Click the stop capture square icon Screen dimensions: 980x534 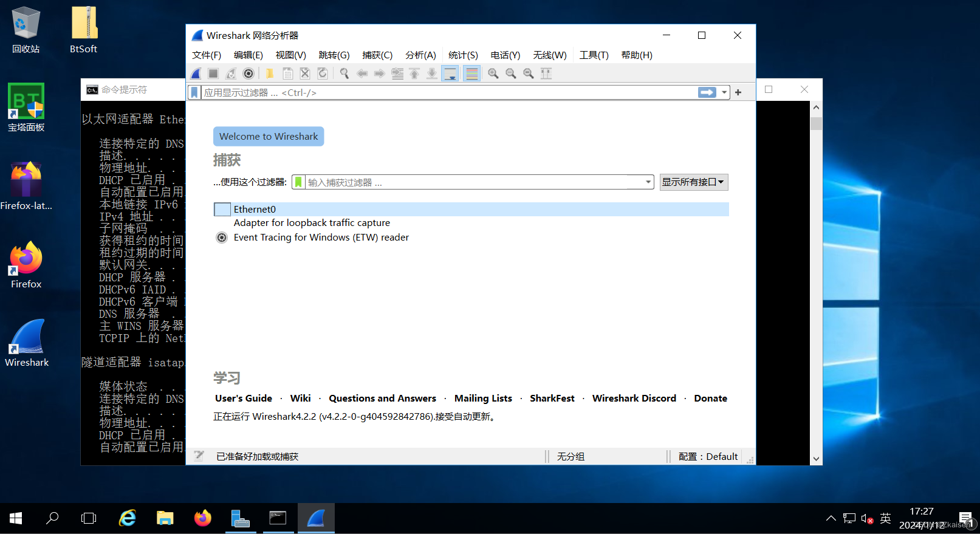[x=213, y=74]
